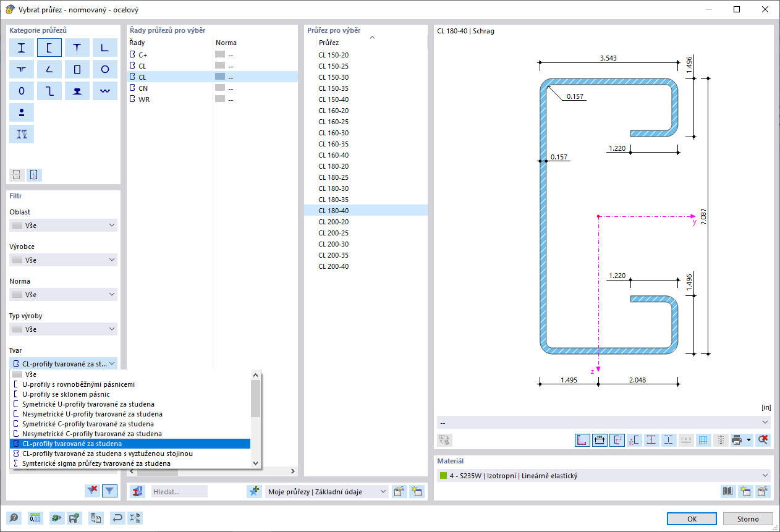Select the rectangular hollow section category

click(x=77, y=70)
